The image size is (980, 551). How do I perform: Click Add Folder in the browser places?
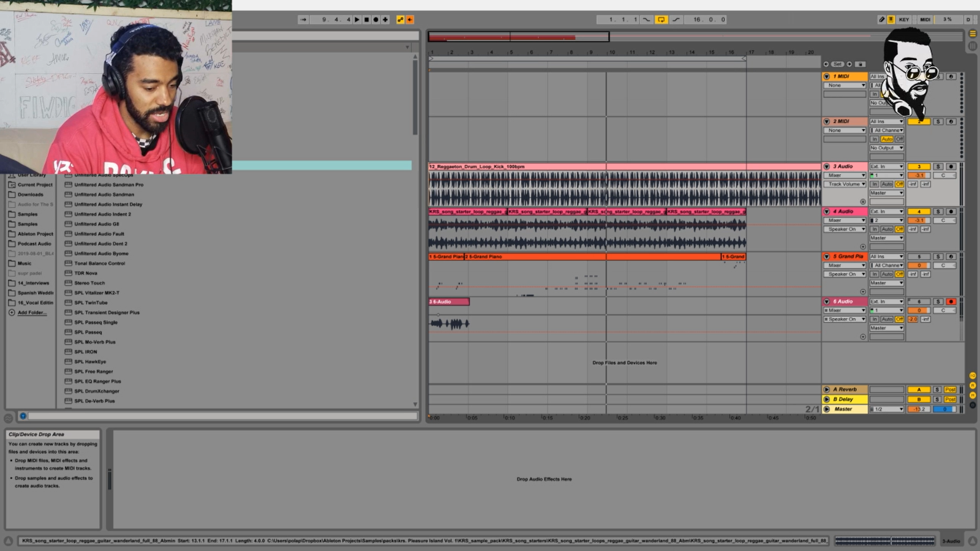tap(31, 312)
